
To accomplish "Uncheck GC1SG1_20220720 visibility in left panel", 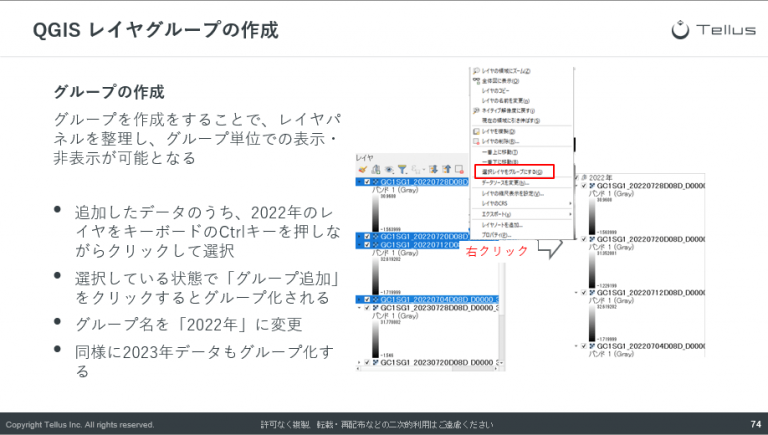I will click(x=367, y=236).
